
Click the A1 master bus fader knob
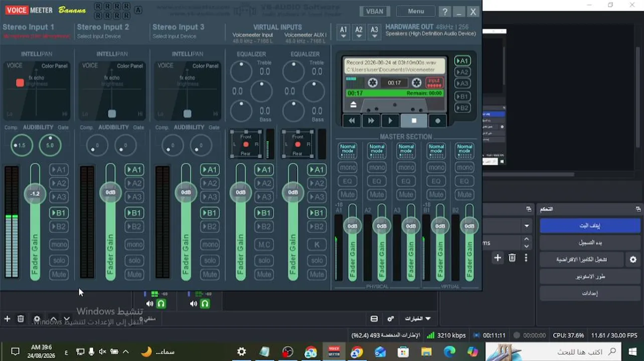[x=353, y=226]
